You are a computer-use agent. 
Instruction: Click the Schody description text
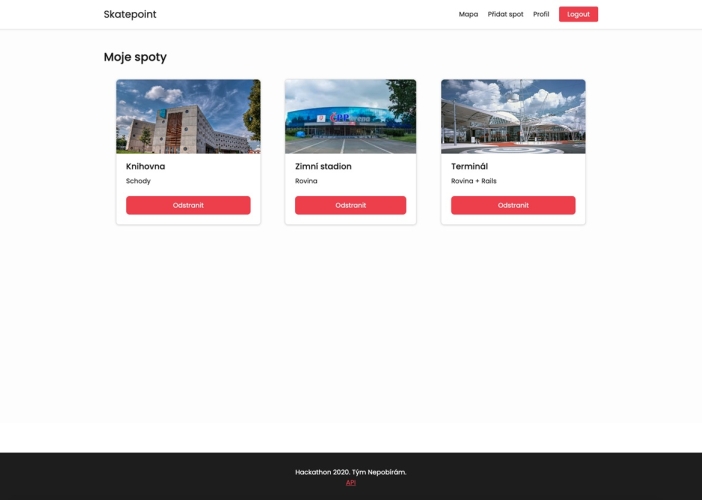(x=138, y=181)
